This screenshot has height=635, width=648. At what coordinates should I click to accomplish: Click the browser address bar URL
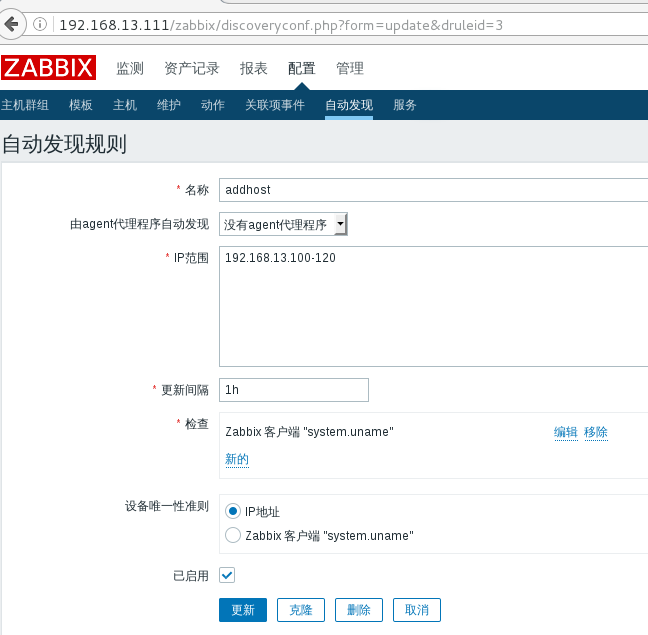[x=281, y=25]
